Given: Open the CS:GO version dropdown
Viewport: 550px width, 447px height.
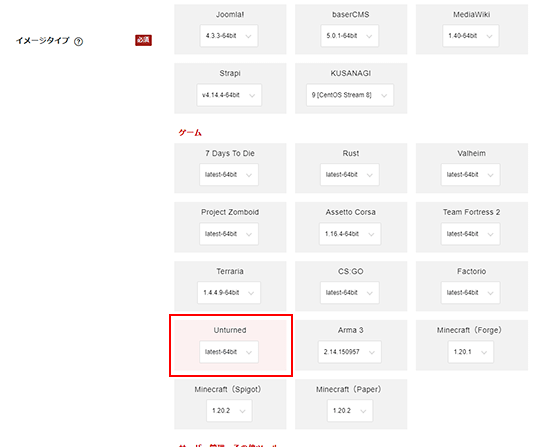Looking at the screenshot, I should [x=350, y=293].
